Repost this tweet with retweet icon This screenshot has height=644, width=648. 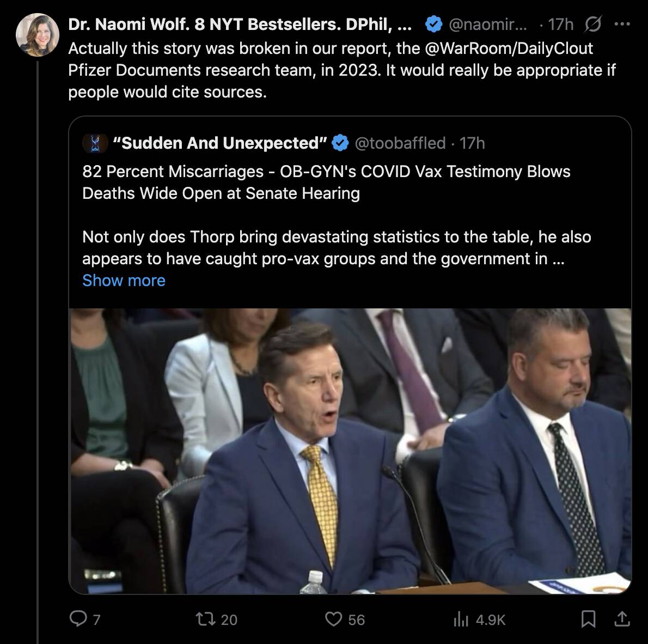pos(205,619)
